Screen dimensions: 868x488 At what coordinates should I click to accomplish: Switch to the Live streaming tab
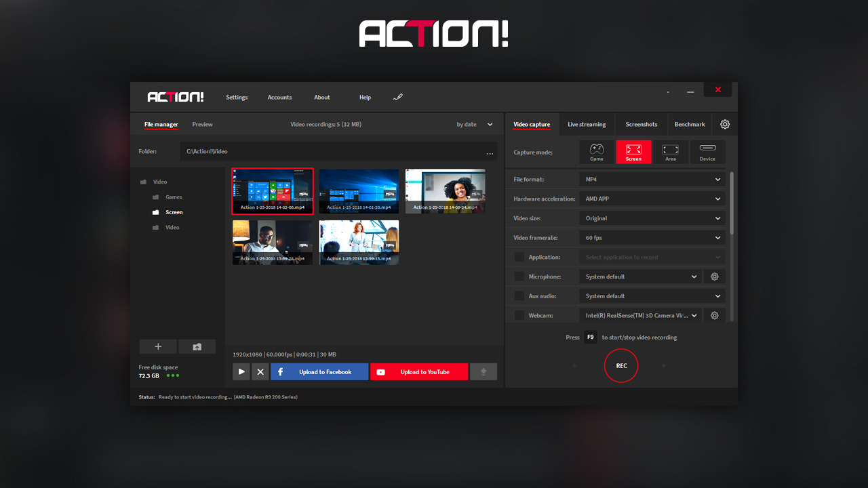point(587,124)
